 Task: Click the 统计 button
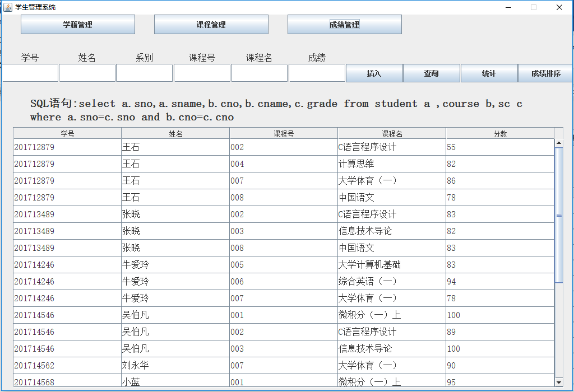pyautogui.click(x=489, y=73)
